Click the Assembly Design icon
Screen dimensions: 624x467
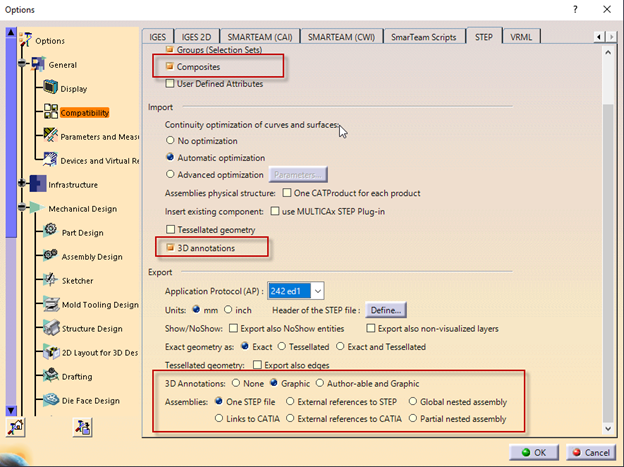[50, 257]
